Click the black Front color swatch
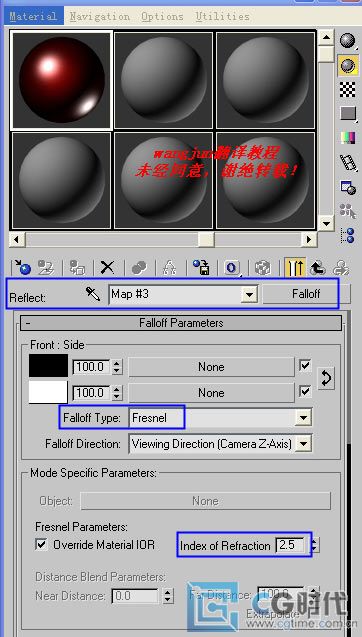This screenshot has width=362, height=637. 48,366
